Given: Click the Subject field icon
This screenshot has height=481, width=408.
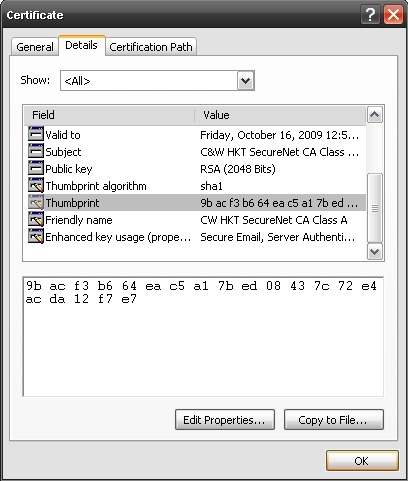Looking at the screenshot, I should 36,151.
